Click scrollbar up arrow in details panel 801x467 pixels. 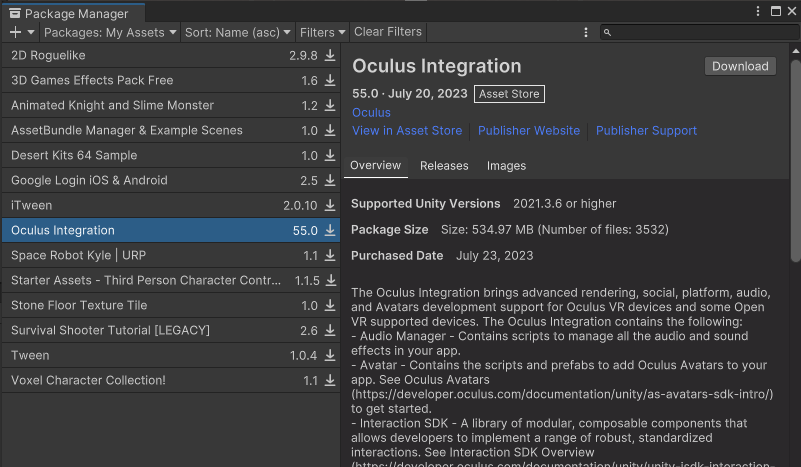pyautogui.click(x=795, y=51)
